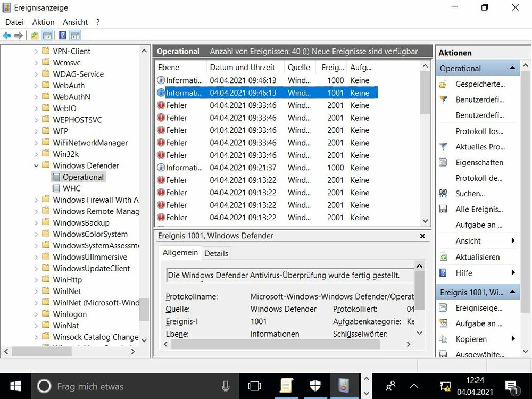Screen dimensions: 532x399
Task: Open the Aktion menu
Action: coord(43,22)
